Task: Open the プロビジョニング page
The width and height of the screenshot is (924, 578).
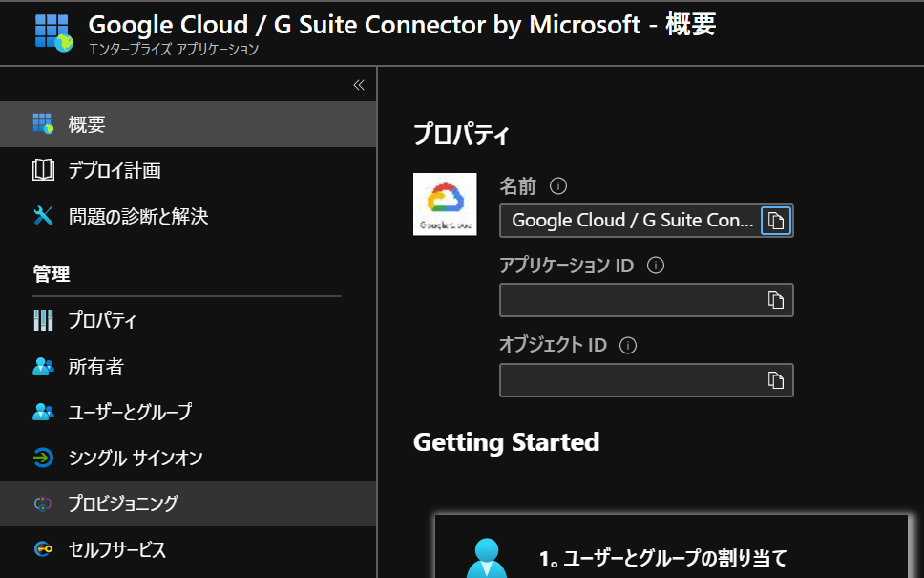Action: pos(122,503)
